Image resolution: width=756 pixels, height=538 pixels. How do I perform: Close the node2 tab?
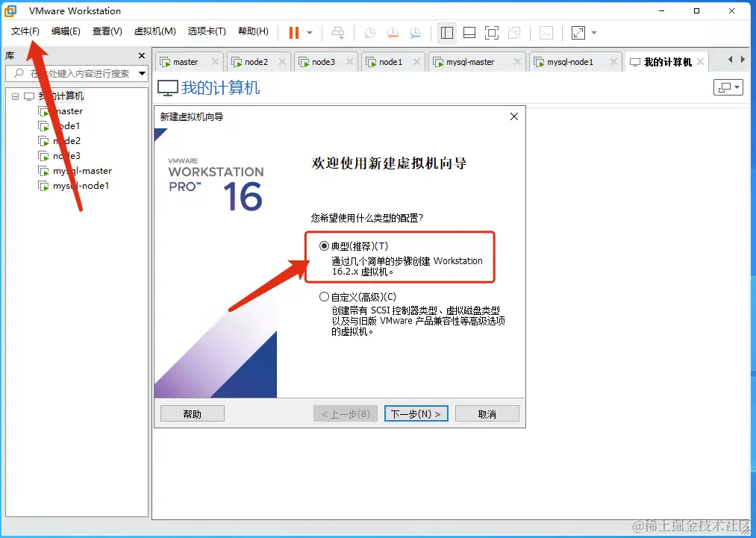(283, 62)
